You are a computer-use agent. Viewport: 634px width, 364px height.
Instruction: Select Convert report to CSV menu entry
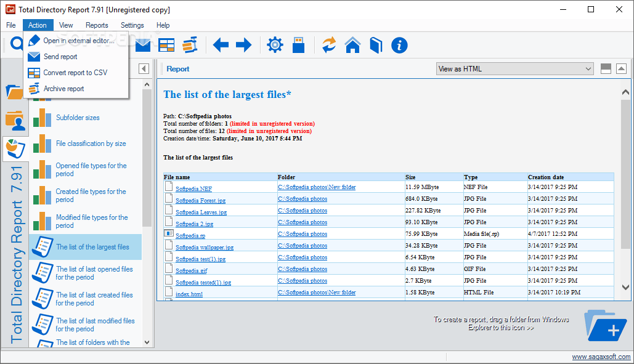click(70, 72)
